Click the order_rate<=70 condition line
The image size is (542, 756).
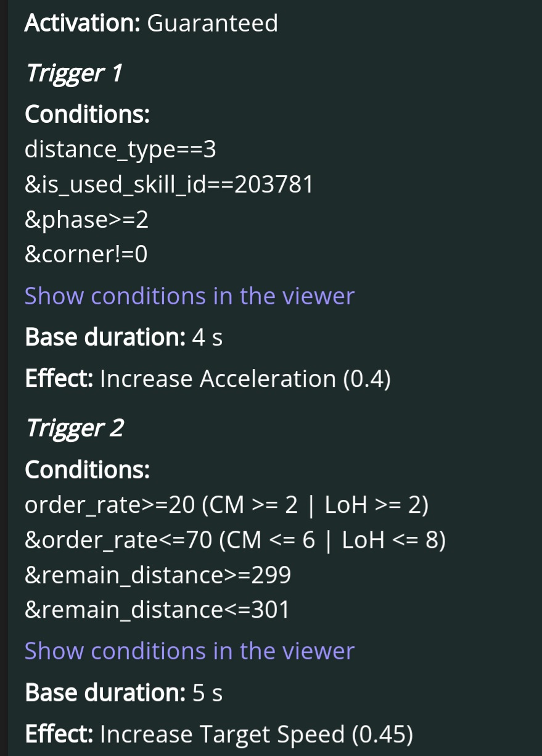pos(235,541)
